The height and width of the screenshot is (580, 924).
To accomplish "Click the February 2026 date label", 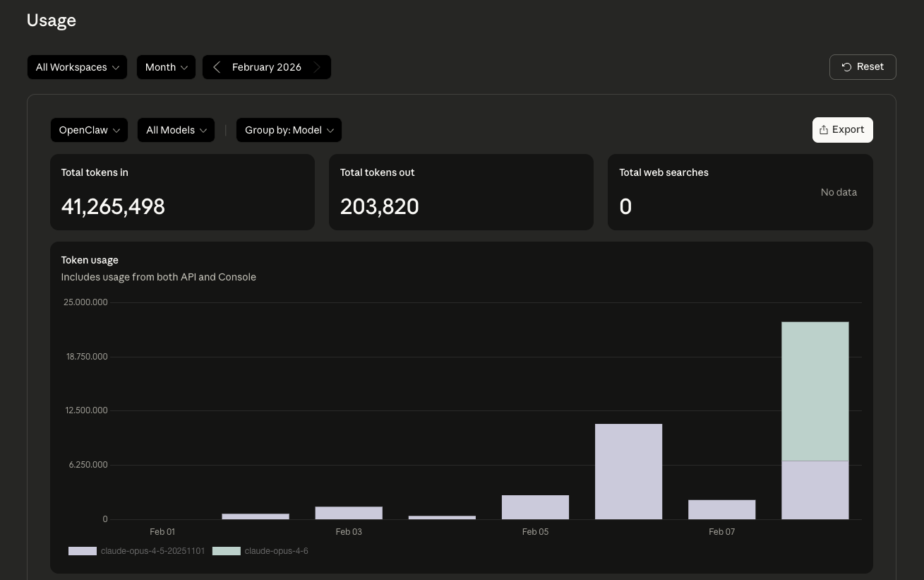I will [x=267, y=67].
